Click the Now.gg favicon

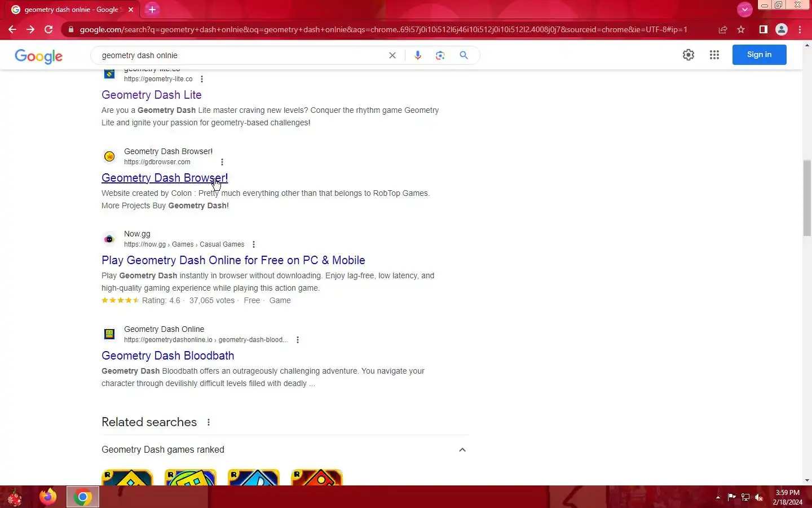click(109, 239)
